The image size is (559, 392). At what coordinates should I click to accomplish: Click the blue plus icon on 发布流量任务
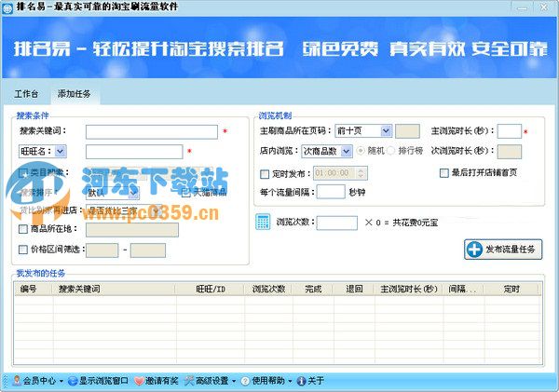point(475,250)
